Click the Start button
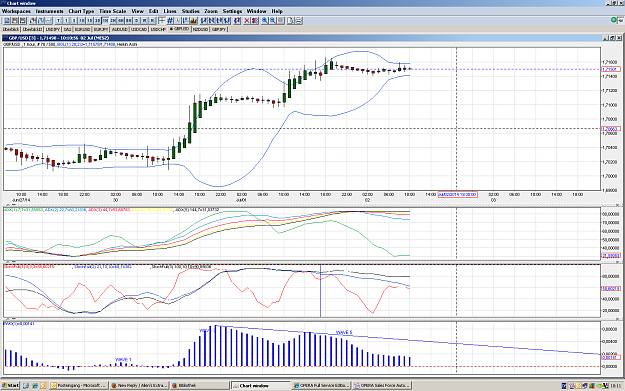Viewport: 625px width, 391px height. pos(10,385)
